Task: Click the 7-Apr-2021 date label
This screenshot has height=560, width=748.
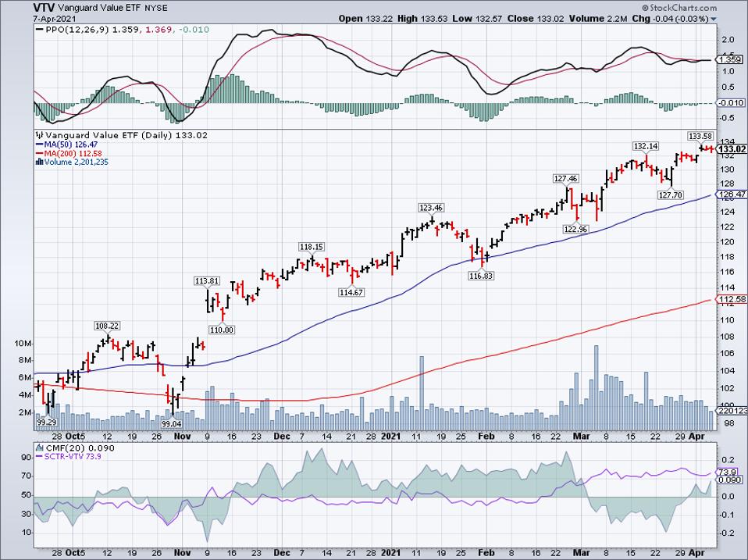Action: coord(53,19)
